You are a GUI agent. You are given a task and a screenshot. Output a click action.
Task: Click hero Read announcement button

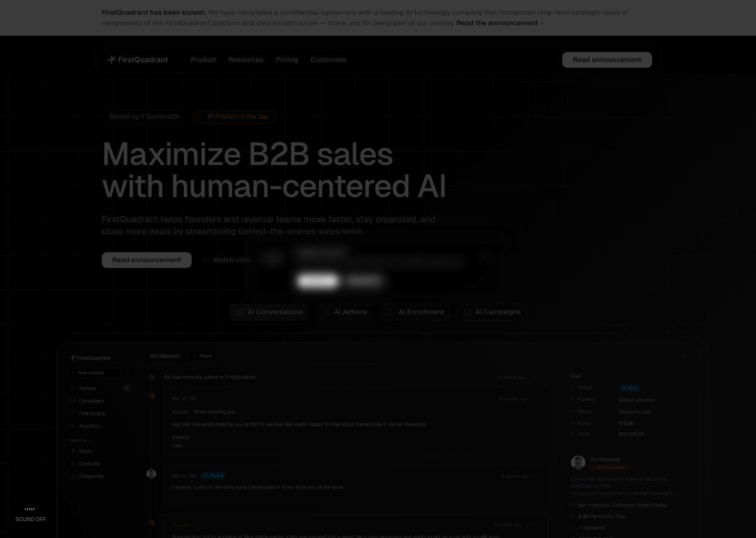point(146,260)
